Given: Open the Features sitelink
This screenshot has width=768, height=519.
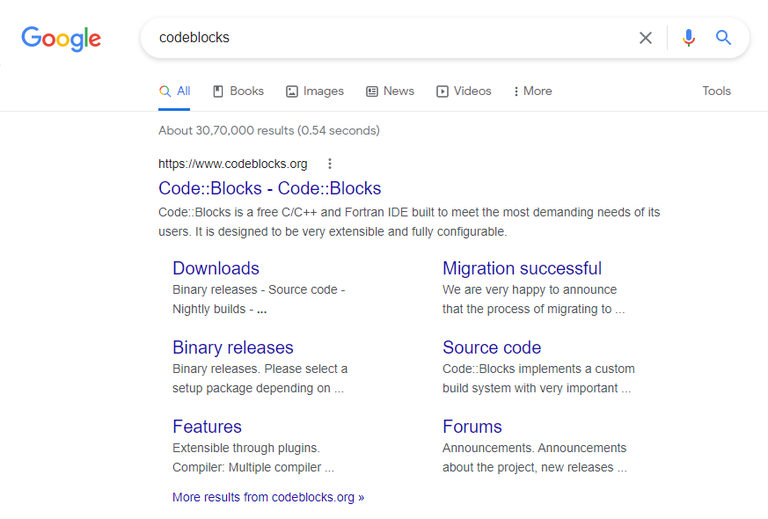Looking at the screenshot, I should pos(206,426).
